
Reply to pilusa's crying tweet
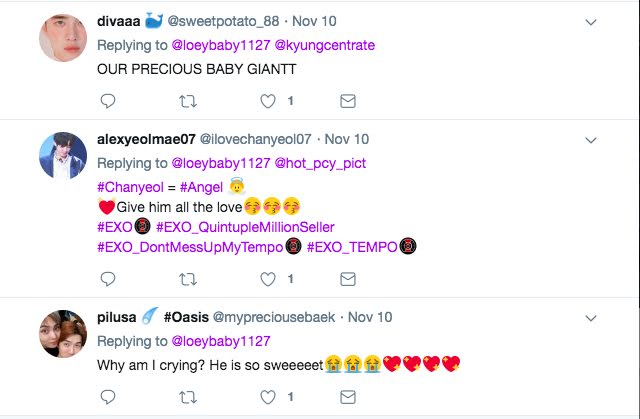(108, 395)
